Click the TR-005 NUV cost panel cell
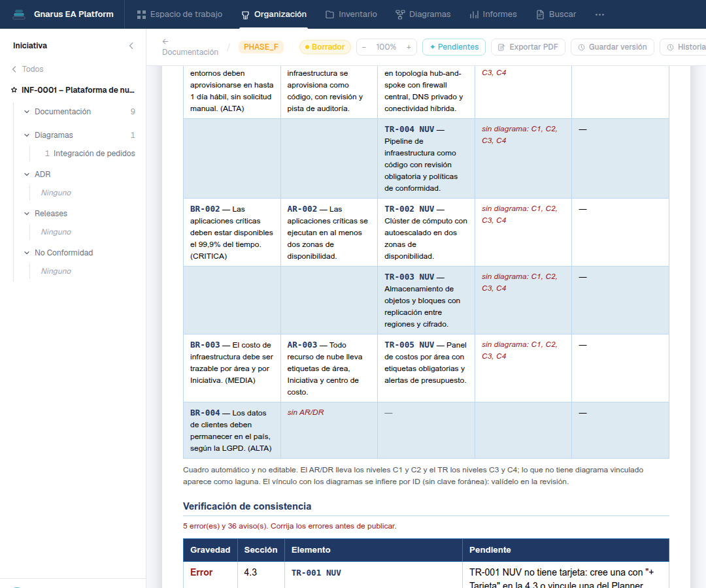706x588 pixels. [426, 368]
